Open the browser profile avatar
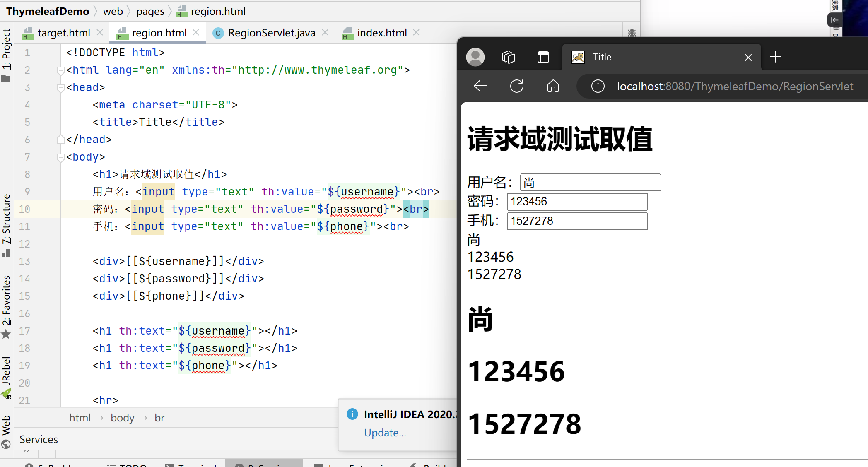This screenshot has width=868, height=467. [475, 57]
